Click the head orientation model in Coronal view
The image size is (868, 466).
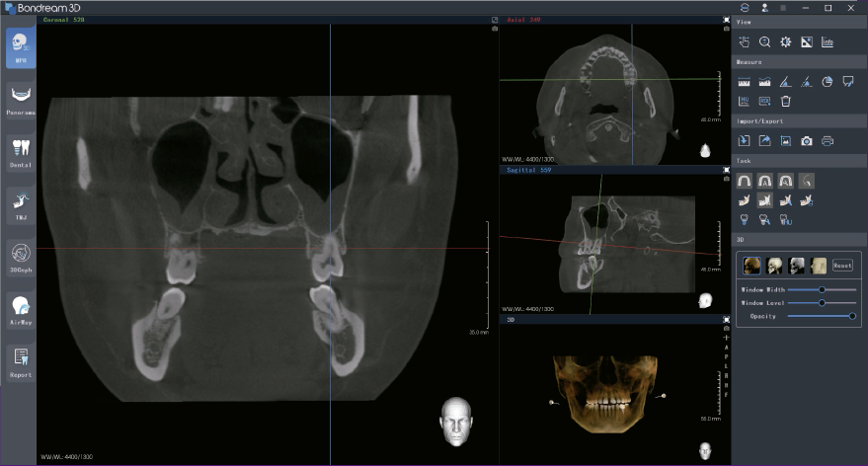pyautogui.click(x=456, y=422)
